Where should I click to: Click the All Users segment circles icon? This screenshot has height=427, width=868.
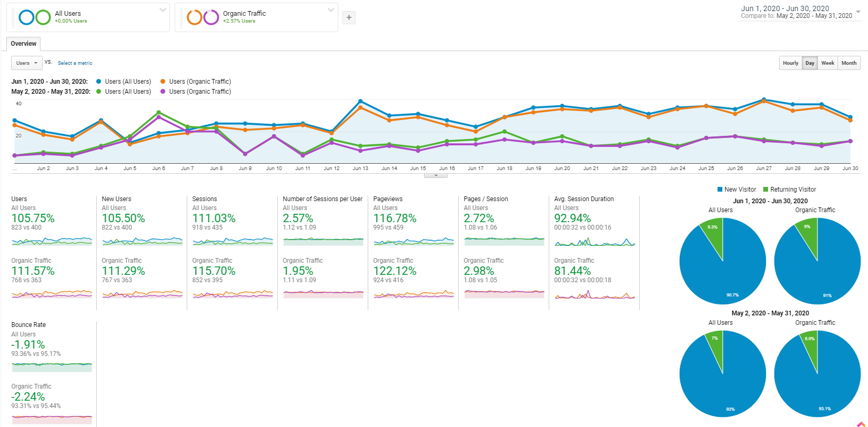tap(35, 17)
